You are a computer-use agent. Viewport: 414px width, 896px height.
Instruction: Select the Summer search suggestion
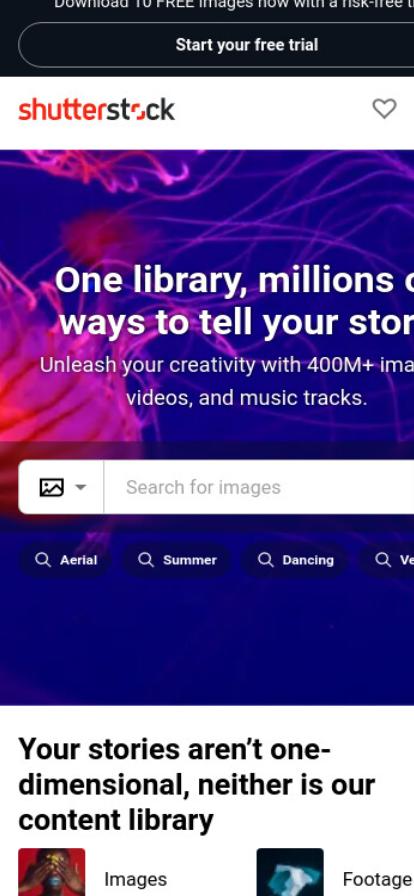(x=177, y=560)
